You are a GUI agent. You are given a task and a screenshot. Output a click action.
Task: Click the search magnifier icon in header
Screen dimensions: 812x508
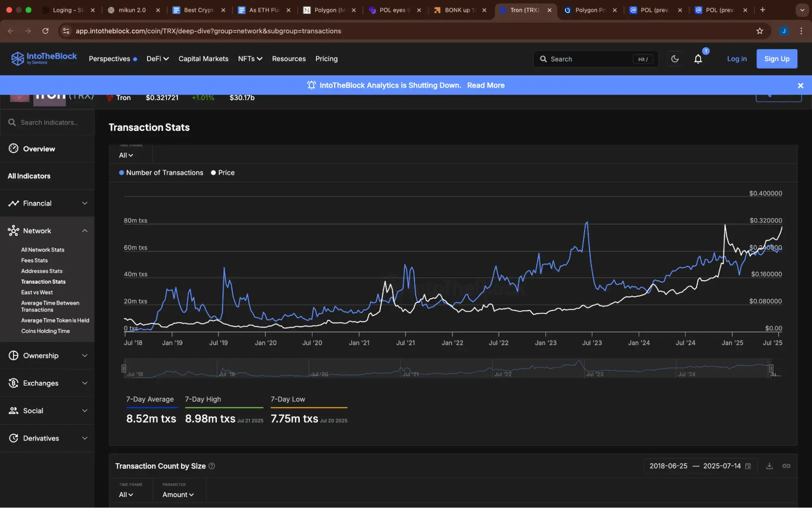[543, 59]
